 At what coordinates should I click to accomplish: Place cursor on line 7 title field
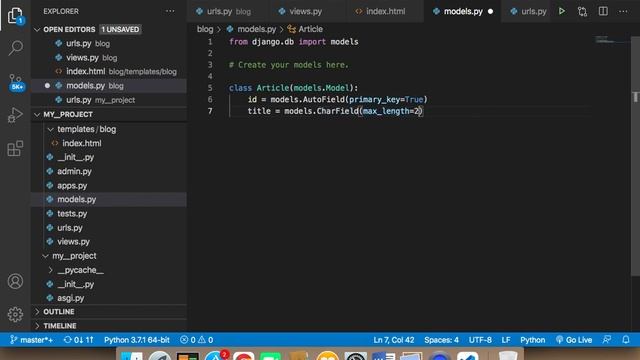[336, 111]
